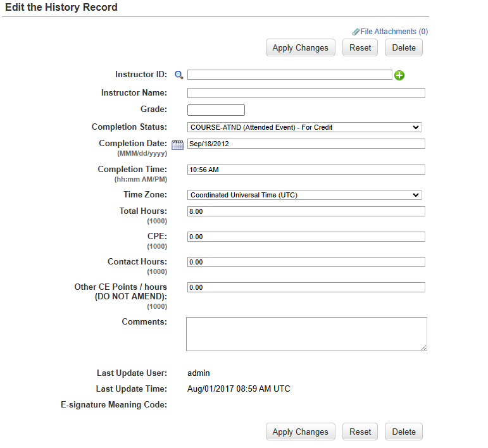Click the 'Edit the History Record' heading

(61, 7)
